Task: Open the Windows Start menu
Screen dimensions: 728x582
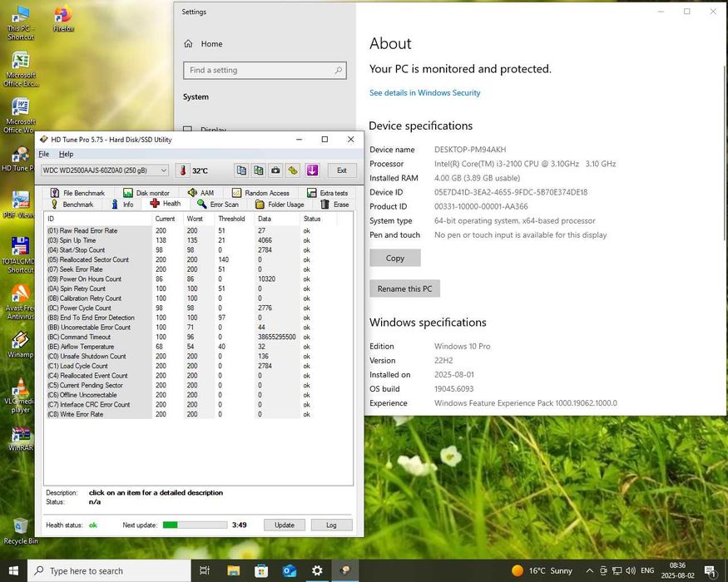Action: (13, 570)
